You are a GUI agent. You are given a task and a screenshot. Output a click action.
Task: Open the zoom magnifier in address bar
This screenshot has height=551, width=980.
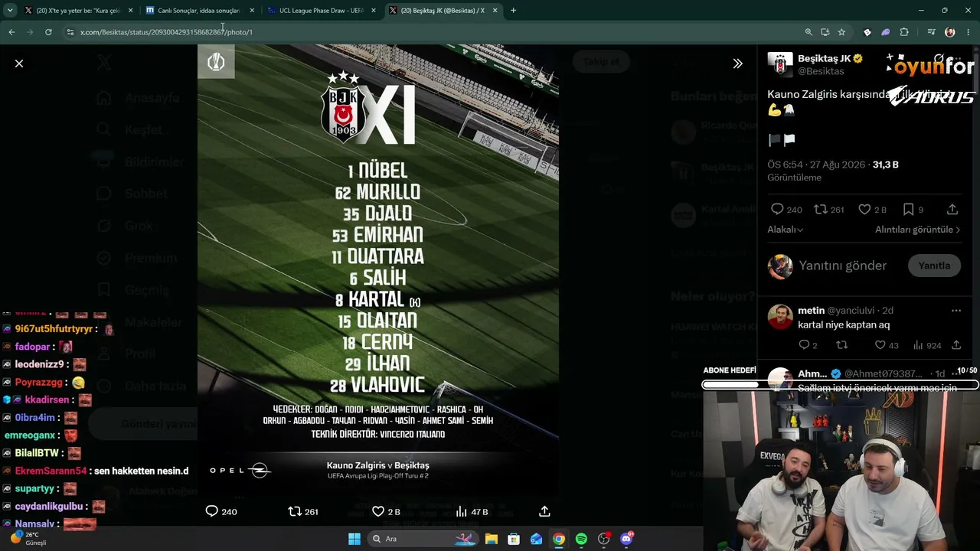[808, 32]
